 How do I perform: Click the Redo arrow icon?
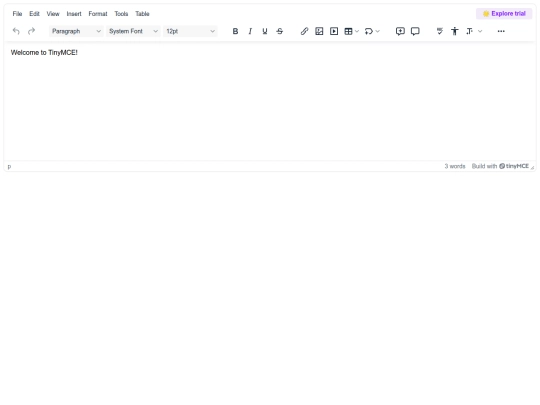pyautogui.click(x=31, y=31)
